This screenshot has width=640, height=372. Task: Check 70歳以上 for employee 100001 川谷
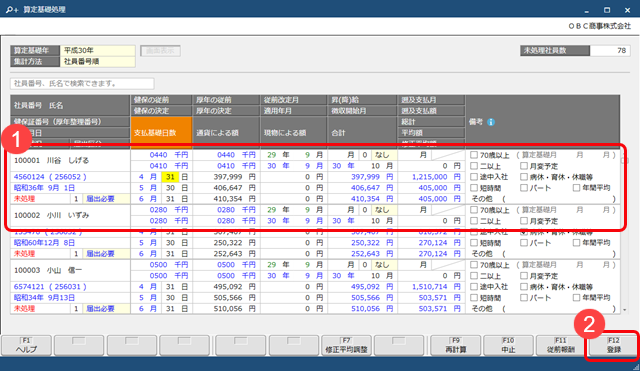pyautogui.click(x=474, y=155)
